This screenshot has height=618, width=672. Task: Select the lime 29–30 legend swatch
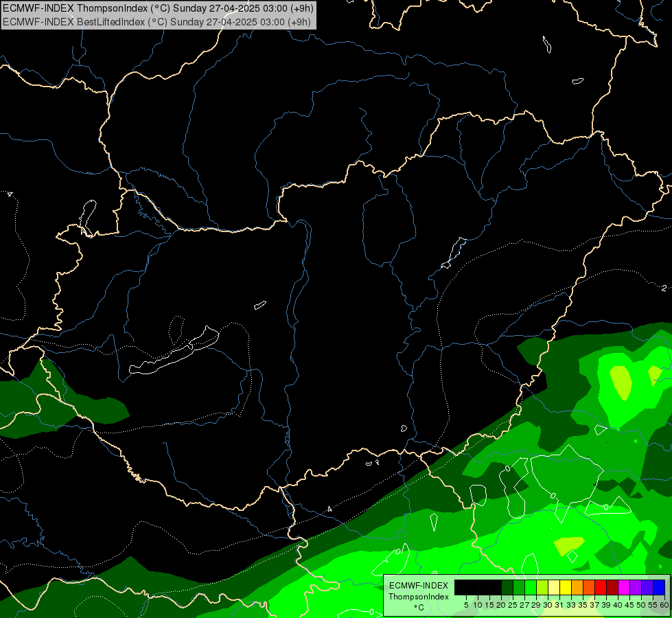tap(542, 587)
